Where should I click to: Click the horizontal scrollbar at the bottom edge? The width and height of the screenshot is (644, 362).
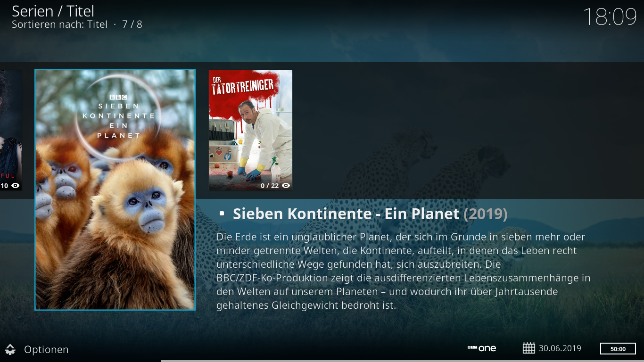(x=402, y=361)
